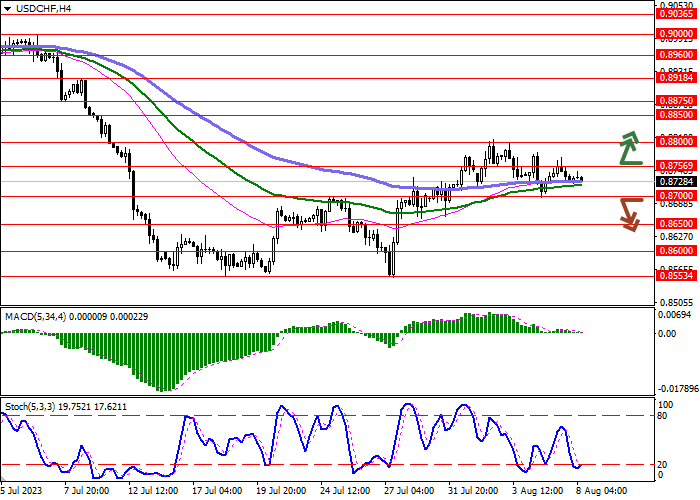Click the 0.85055 axis price value
The width and height of the screenshot is (700, 500).
coord(676,303)
